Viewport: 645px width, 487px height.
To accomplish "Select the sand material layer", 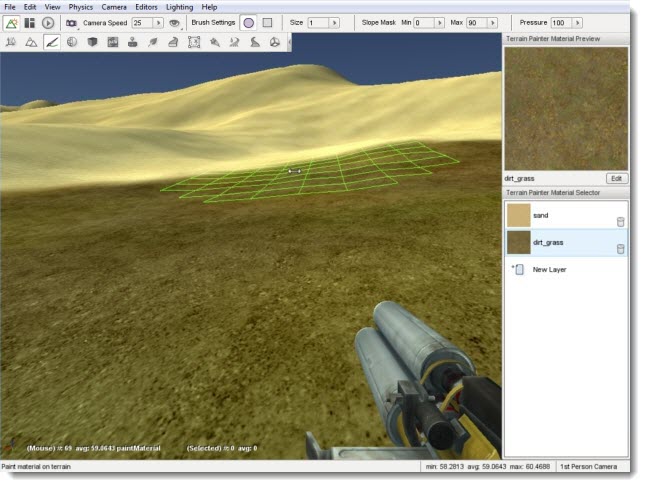I will 566,216.
